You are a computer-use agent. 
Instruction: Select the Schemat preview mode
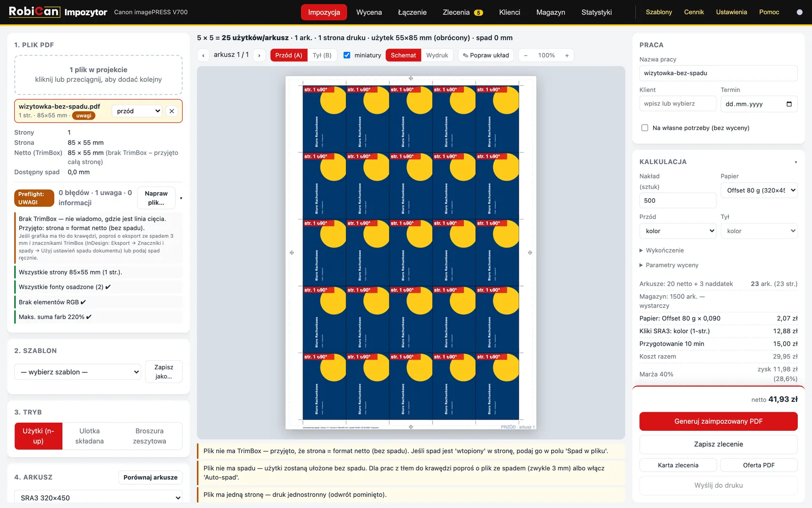coord(403,55)
